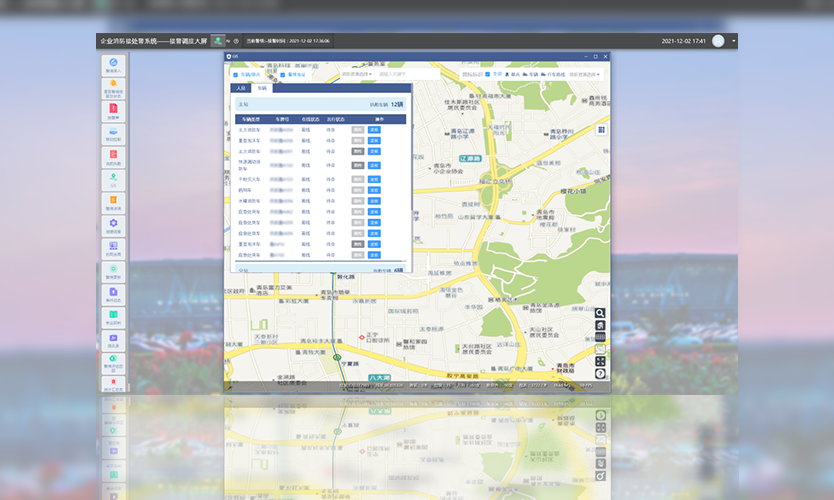Open the green circle recording sidebar module
The width and height of the screenshot is (834, 500).
[113, 271]
